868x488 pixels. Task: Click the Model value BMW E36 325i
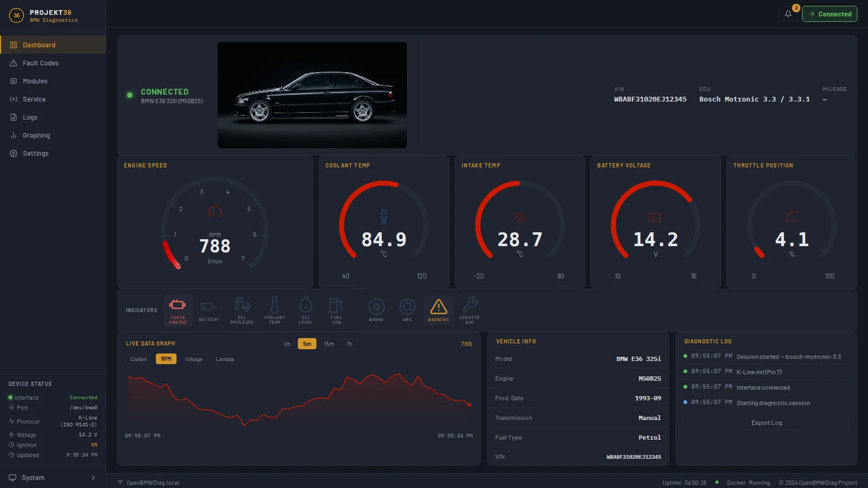pos(639,359)
